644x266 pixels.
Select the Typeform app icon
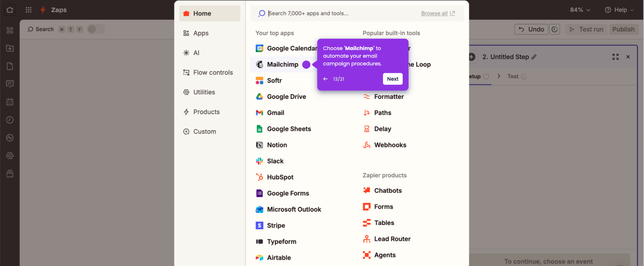(260, 242)
